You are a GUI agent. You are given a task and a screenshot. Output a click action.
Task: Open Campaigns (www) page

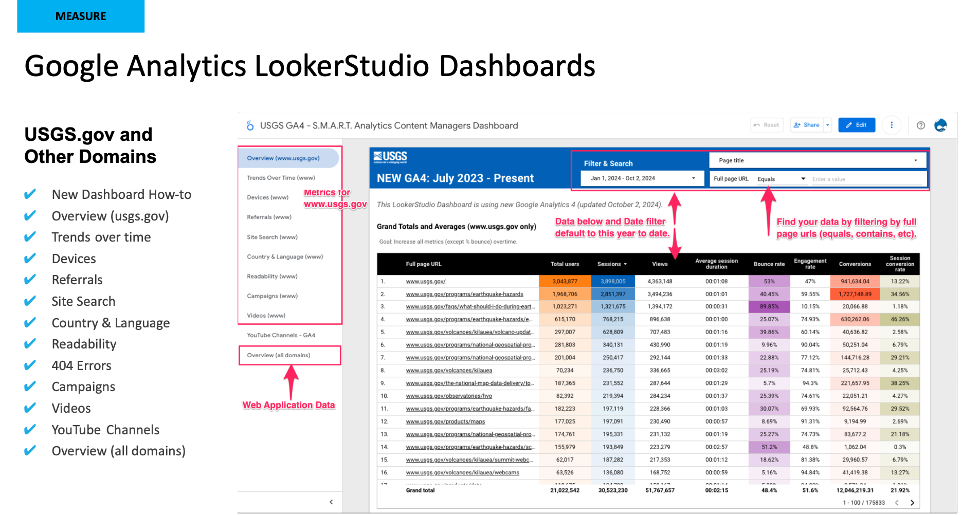[x=272, y=296]
